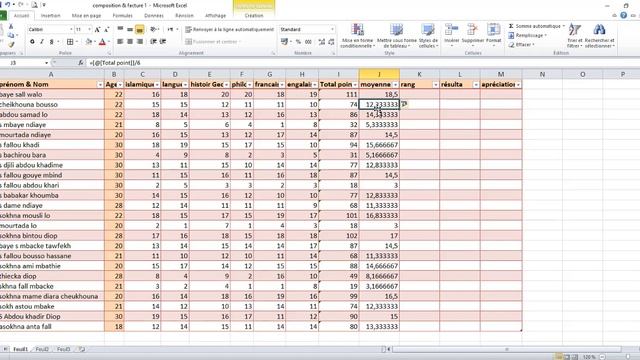The width and height of the screenshot is (640, 360).
Task: Remove a decimal place
Action: pyautogui.click(x=331, y=42)
